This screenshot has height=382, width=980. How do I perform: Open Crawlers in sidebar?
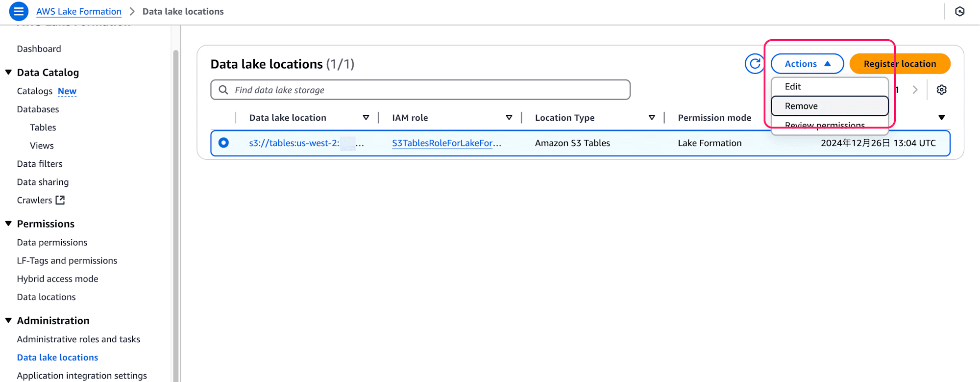tap(34, 200)
